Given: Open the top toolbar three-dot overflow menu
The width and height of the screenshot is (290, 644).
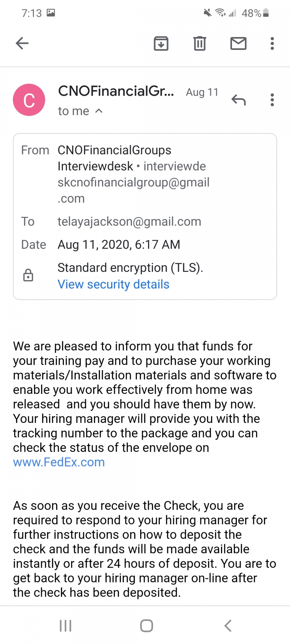Looking at the screenshot, I should (x=272, y=43).
